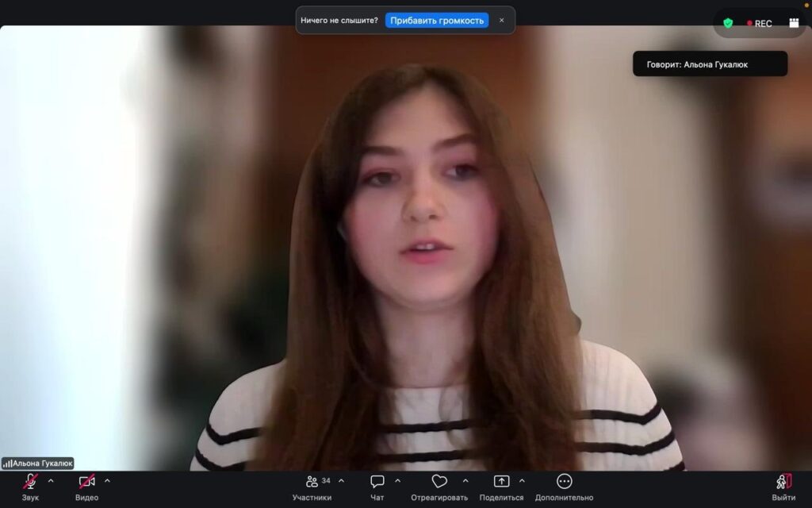The width and height of the screenshot is (812, 508).
Task: Expand audio options arrow beside Звук
Action: [51, 480]
